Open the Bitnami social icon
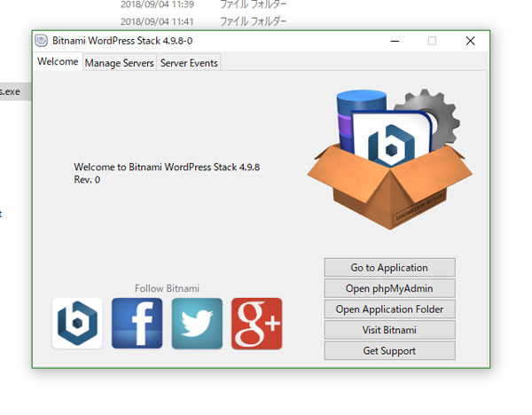The width and height of the screenshot is (532, 415). [x=77, y=324]
